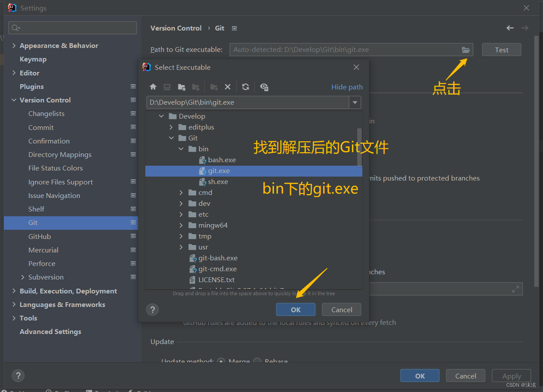This screenshot has width=543, height=392.
Task: Expand the cmd folder
Action: point(181,192)
